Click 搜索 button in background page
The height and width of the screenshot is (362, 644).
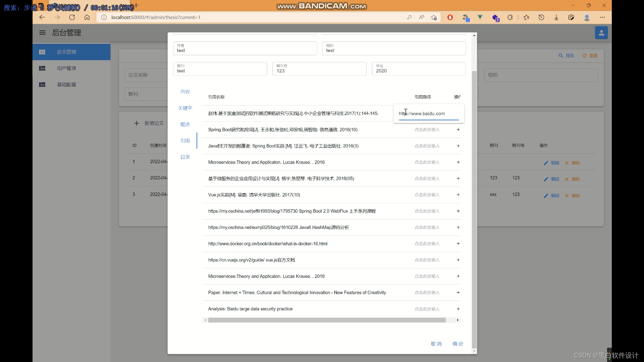(x=566, y=56)
